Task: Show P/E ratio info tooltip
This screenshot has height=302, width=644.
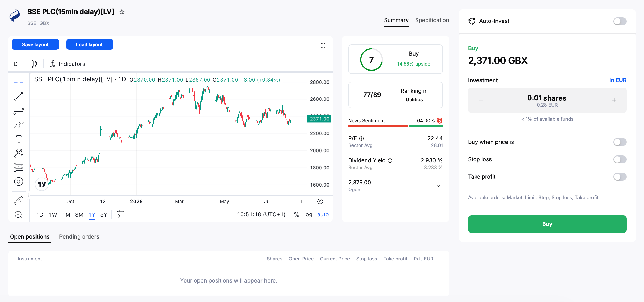Action: 361,138
